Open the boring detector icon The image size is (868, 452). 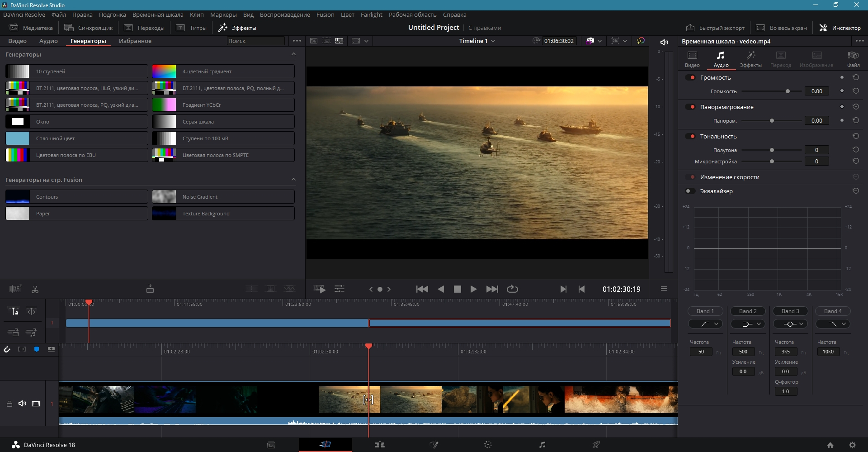(15, 289)
